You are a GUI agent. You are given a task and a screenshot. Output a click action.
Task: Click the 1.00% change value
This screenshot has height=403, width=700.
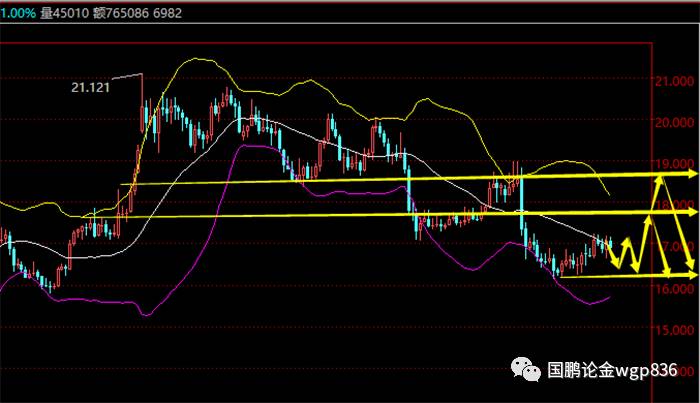pyautogui.click(x=17, y=13)
